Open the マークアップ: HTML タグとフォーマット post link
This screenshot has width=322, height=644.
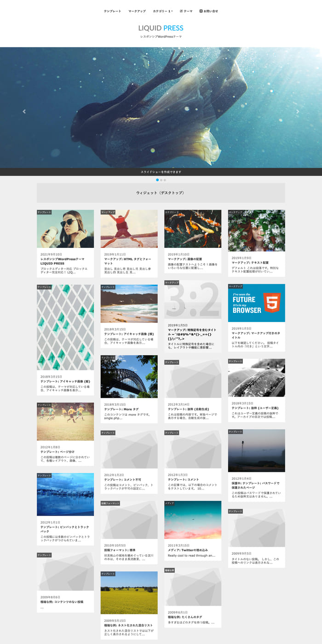tap(127, 261)
